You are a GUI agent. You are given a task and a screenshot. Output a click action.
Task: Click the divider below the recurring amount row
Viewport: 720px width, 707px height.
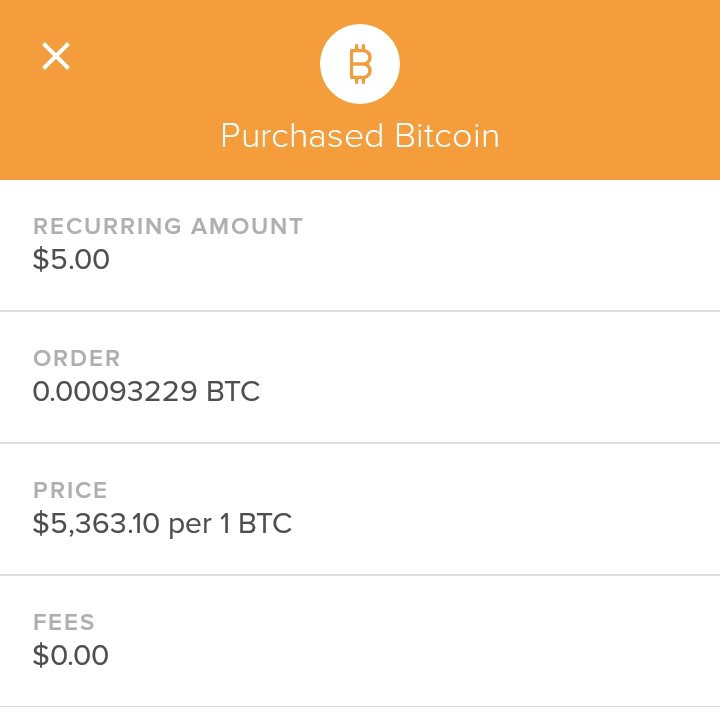[x=360, y=311]
